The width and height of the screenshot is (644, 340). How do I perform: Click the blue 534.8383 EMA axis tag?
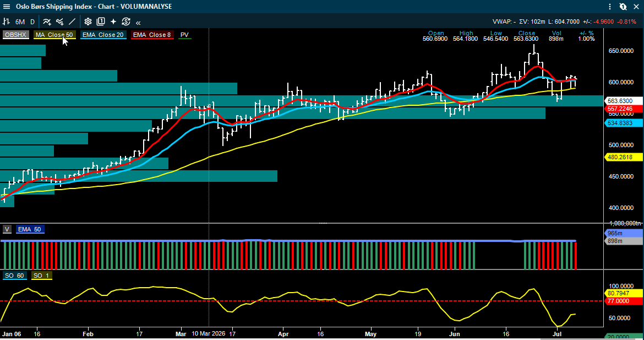point(624,122)
